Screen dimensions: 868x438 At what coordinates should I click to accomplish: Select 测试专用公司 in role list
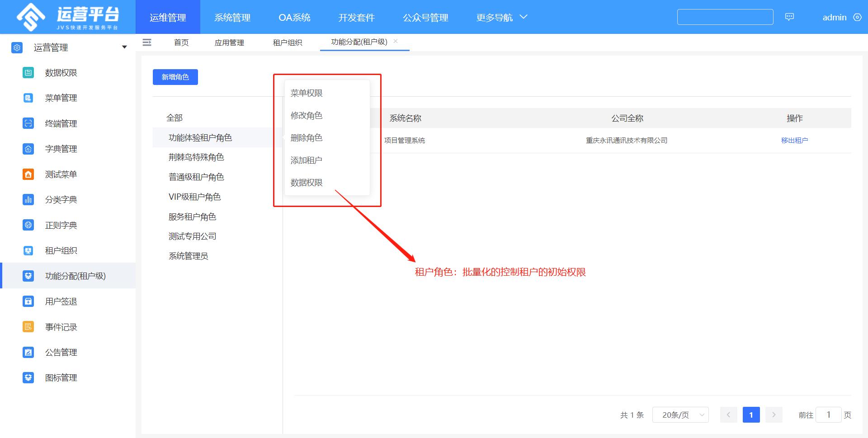point(192,236)
